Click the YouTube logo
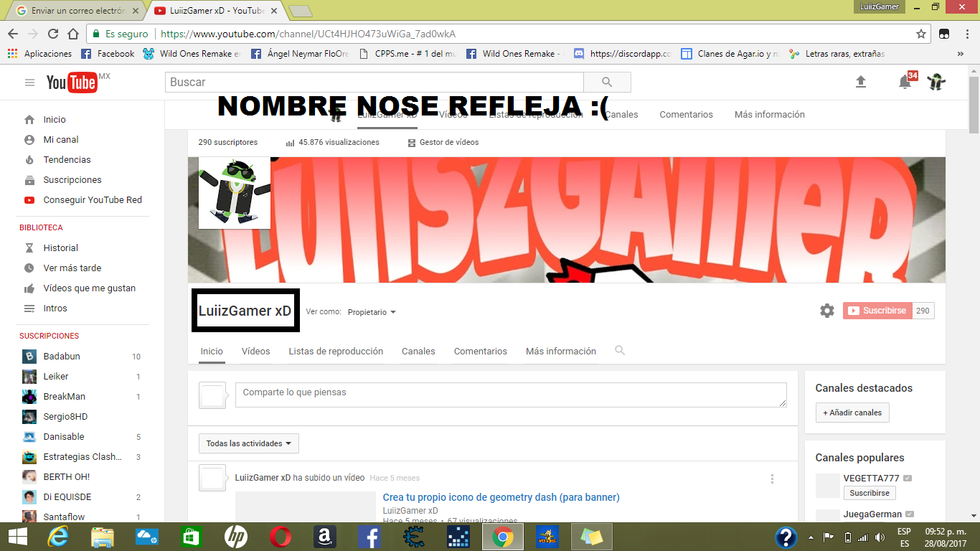The width and height of the screenshot is (980, 551). pyautogui.click(x=72, y=83)
